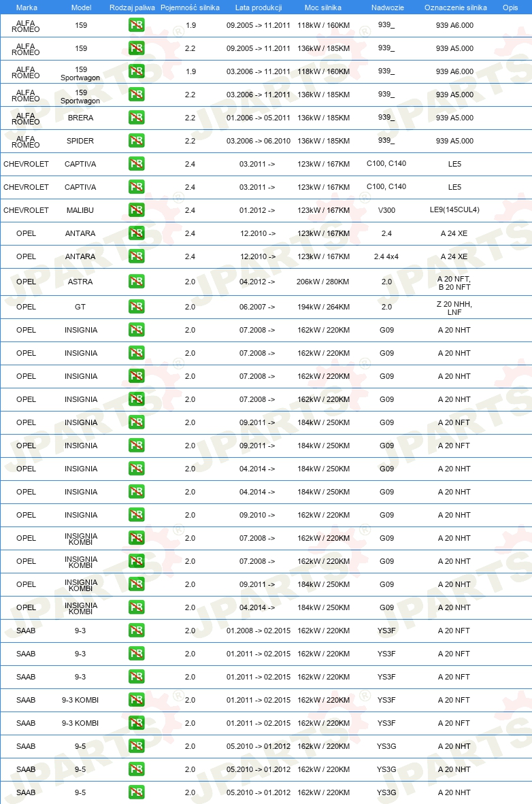
Task: Click the engine code Z 20 NHH, LNF
Action: click(454, 307)
